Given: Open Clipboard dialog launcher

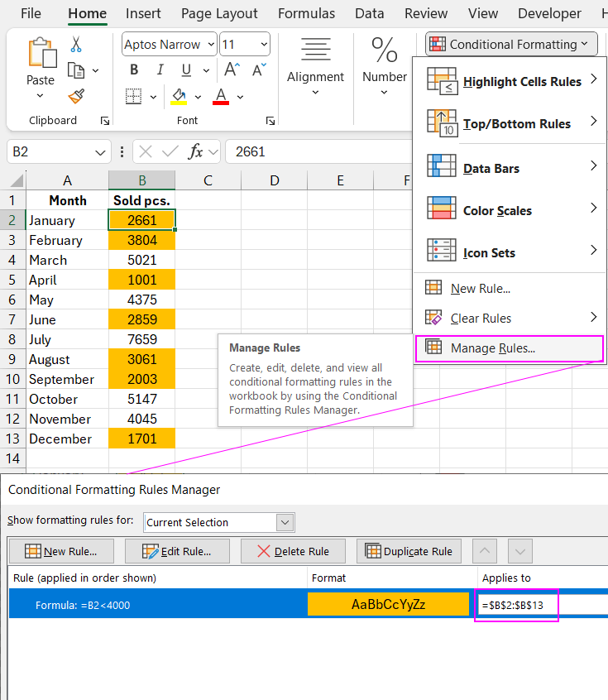Looking at the screenshot, I should coord(105,121).
